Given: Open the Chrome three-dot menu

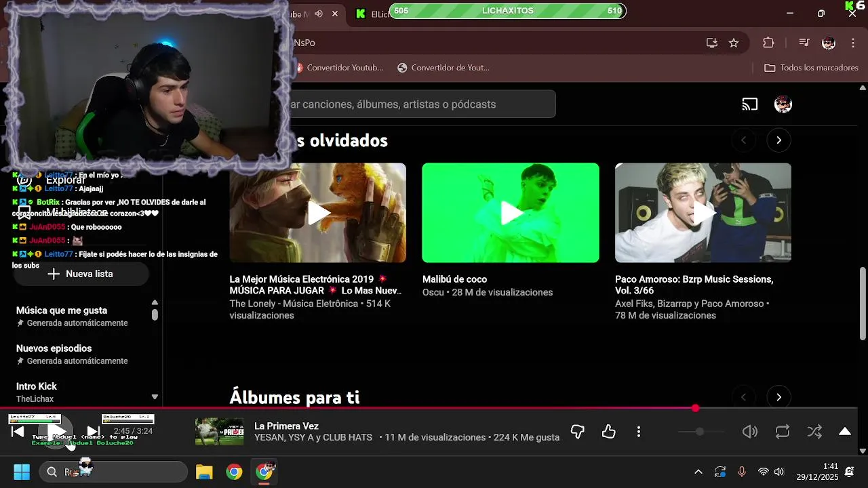Looking at the screenshot, I should [x=853, y=43].
